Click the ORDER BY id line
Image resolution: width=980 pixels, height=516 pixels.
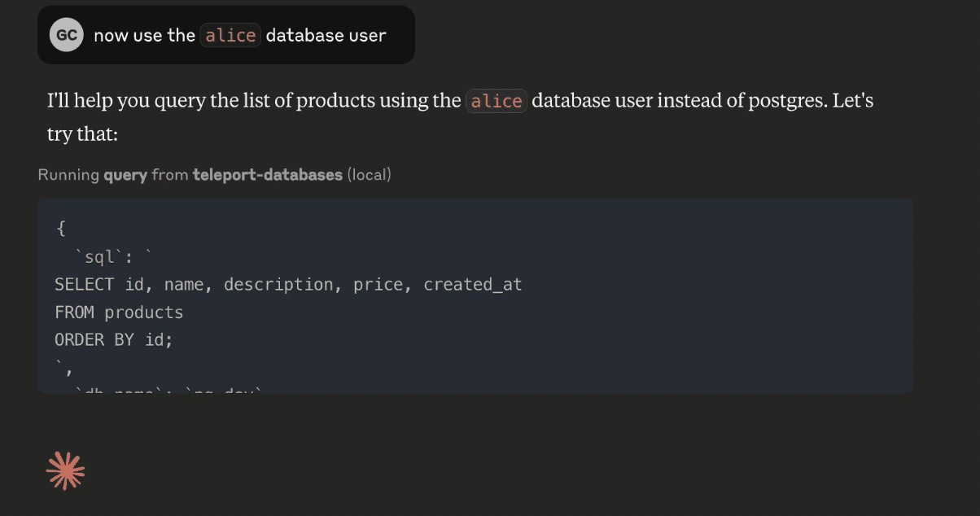coord(113,339)
